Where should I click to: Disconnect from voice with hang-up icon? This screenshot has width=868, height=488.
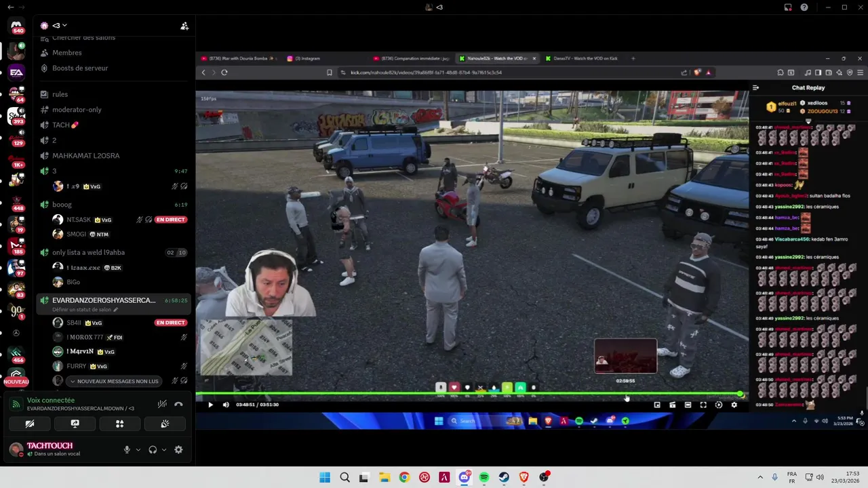[x=178, y=404]
